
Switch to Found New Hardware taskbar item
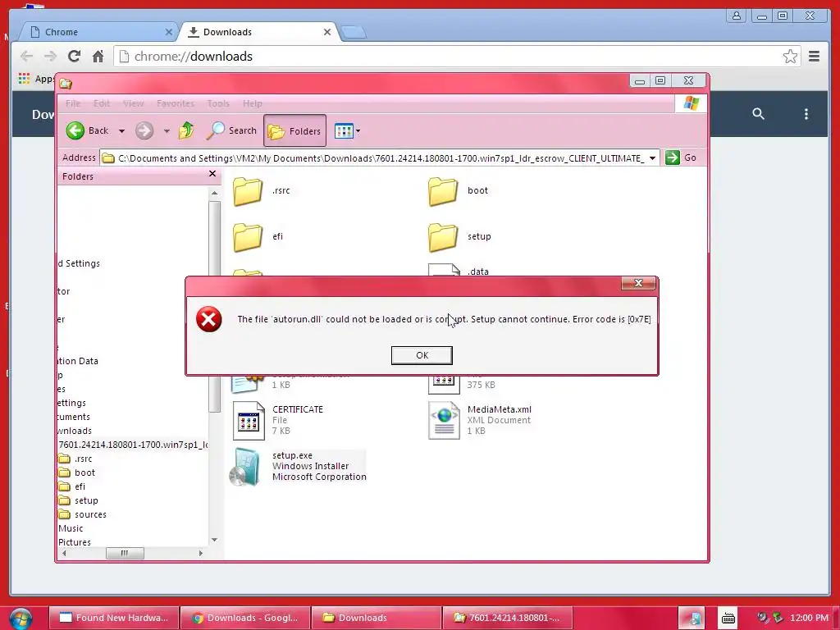coord(113,618)
